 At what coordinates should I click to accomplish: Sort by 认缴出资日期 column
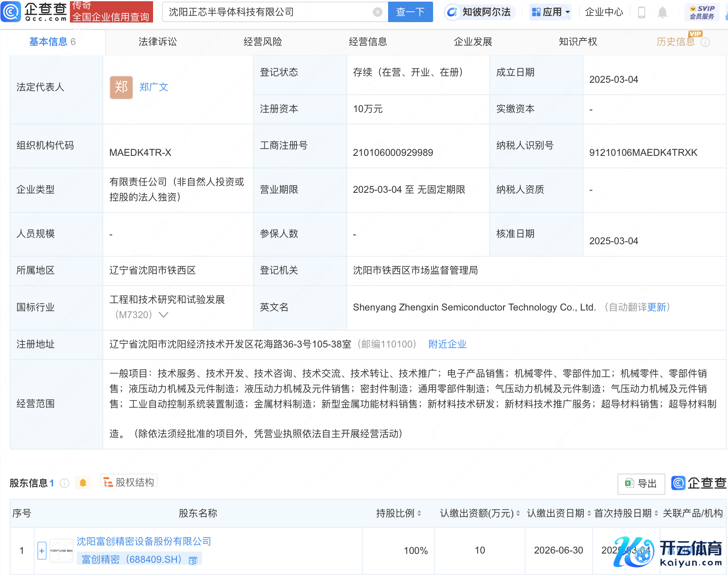point(589,513)
